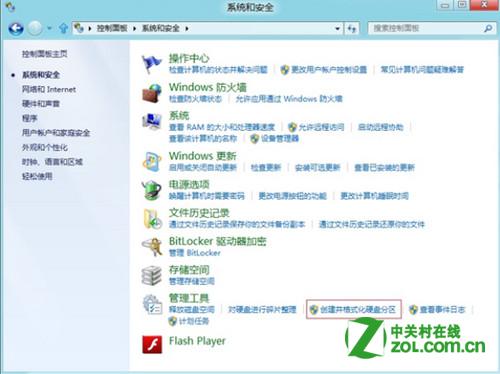Click 检查更新 link
500x374 pixels.
point(266,167)
